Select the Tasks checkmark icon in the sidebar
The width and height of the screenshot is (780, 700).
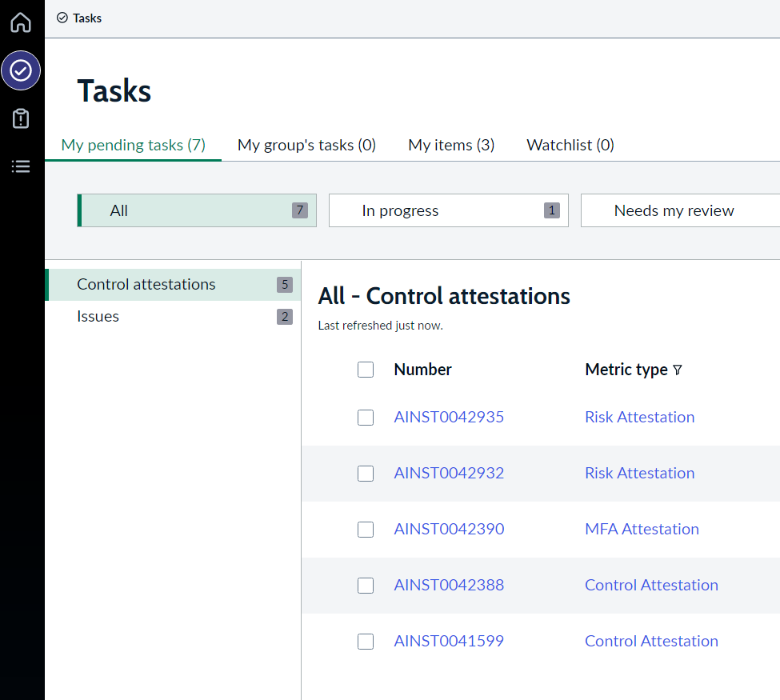(20, 70)
